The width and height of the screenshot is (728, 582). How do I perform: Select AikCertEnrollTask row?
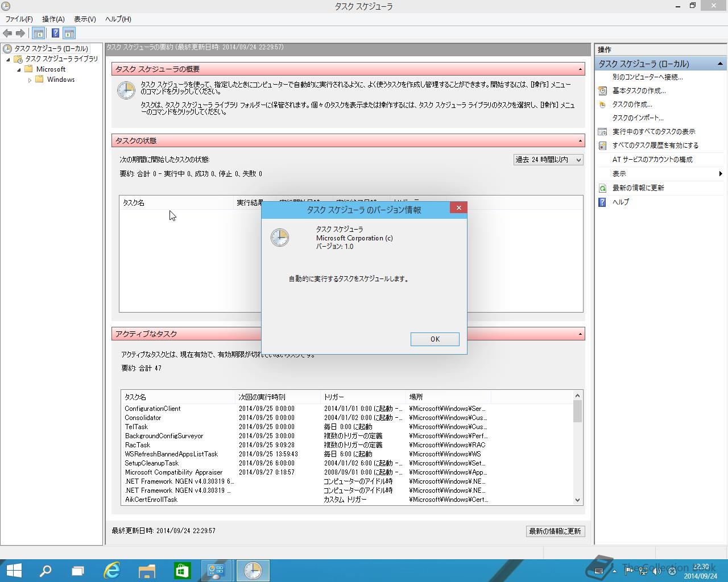(x=346, y=500)
